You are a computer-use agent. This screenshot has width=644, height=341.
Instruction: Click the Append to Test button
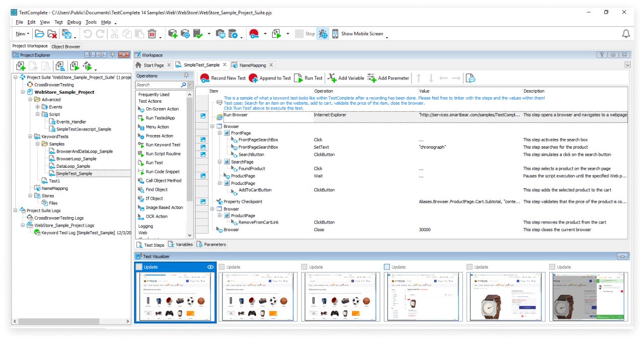point(270,78)
